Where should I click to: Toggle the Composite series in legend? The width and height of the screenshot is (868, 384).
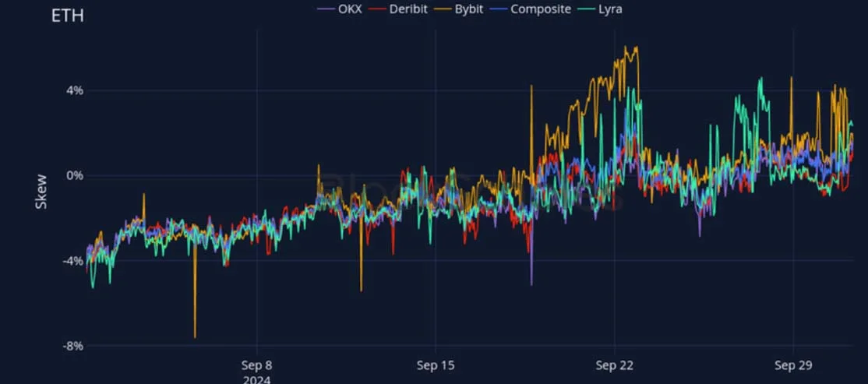(532, 9)
